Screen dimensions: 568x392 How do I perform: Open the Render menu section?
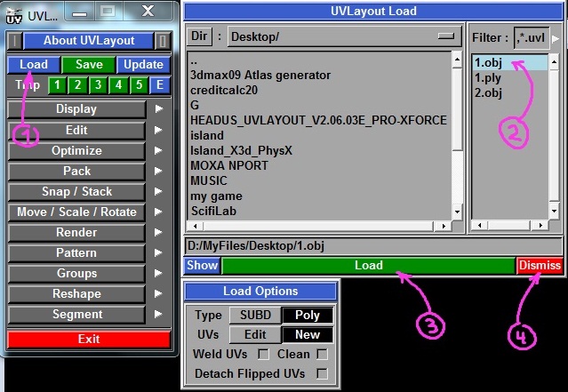coord(76,232)
